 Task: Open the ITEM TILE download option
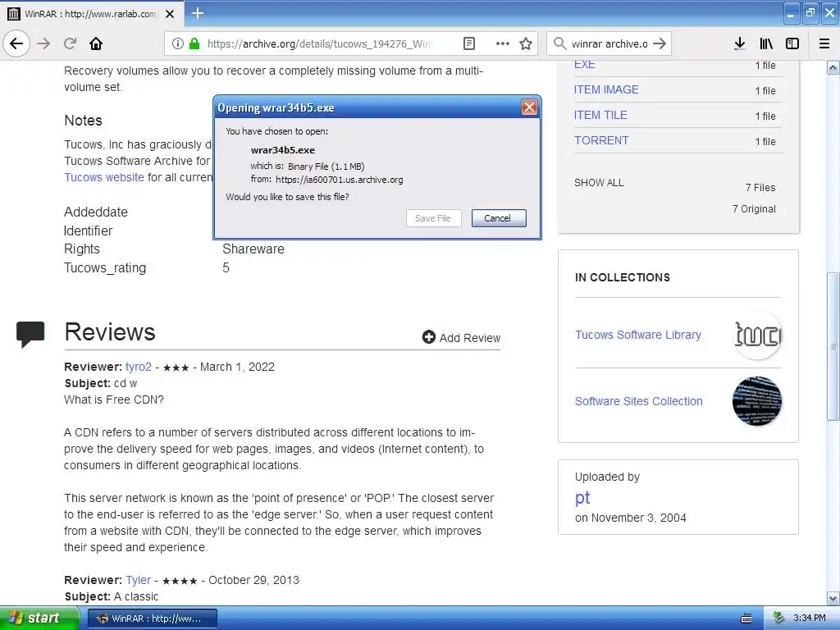pos(600,115)
